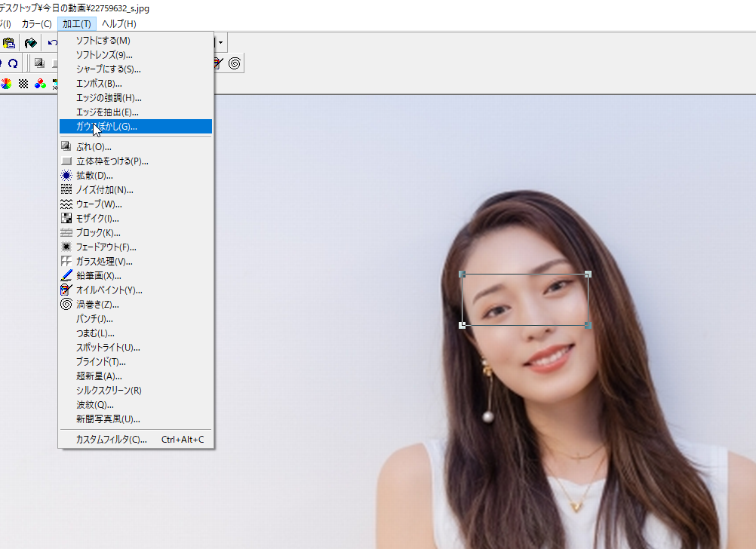The width and height of the screenshot is (756, 549).
Task: Apply ウェーブ(W)... effect
Action: (136, 204)
